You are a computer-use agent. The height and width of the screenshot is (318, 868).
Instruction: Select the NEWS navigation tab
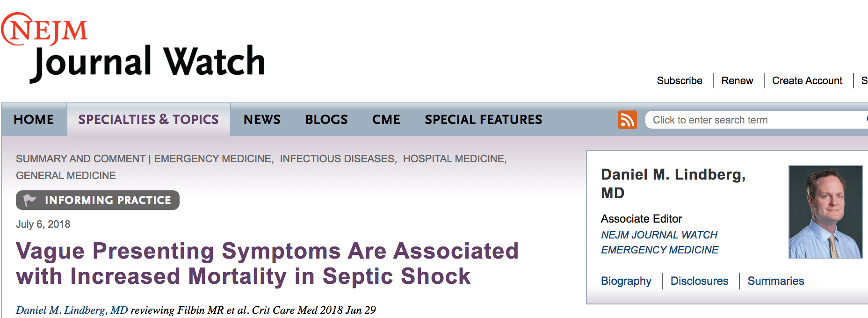(262, 120)
